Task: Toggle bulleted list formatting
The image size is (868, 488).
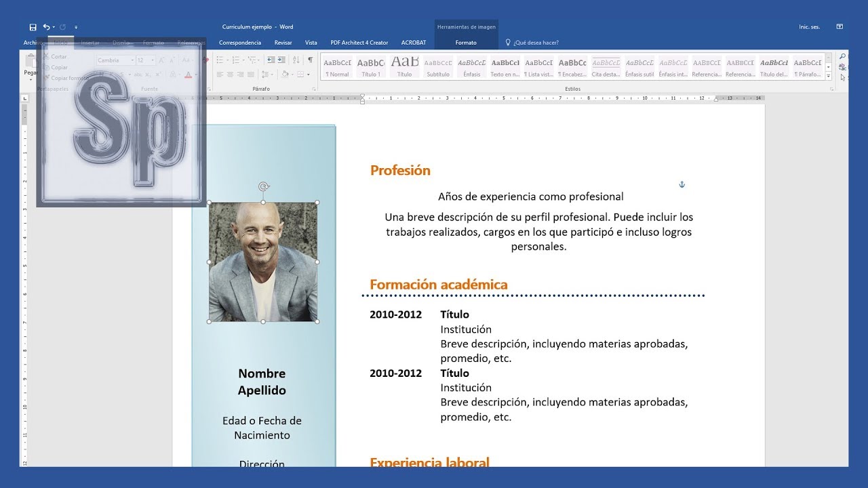Action: (220, 60)
